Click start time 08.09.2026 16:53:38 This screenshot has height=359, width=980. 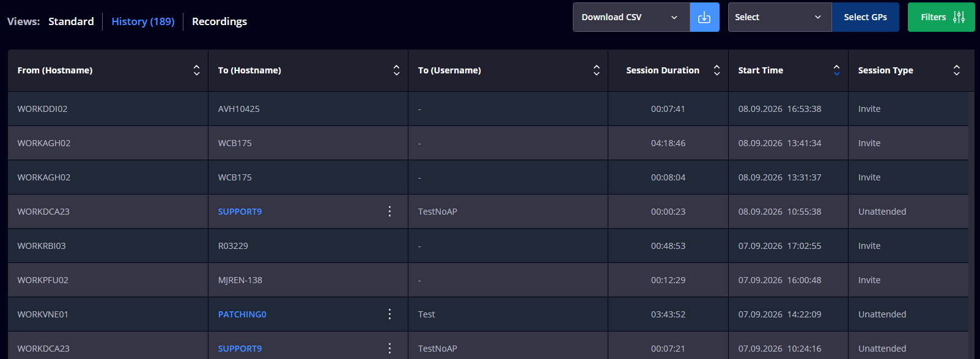click(779, 109)
